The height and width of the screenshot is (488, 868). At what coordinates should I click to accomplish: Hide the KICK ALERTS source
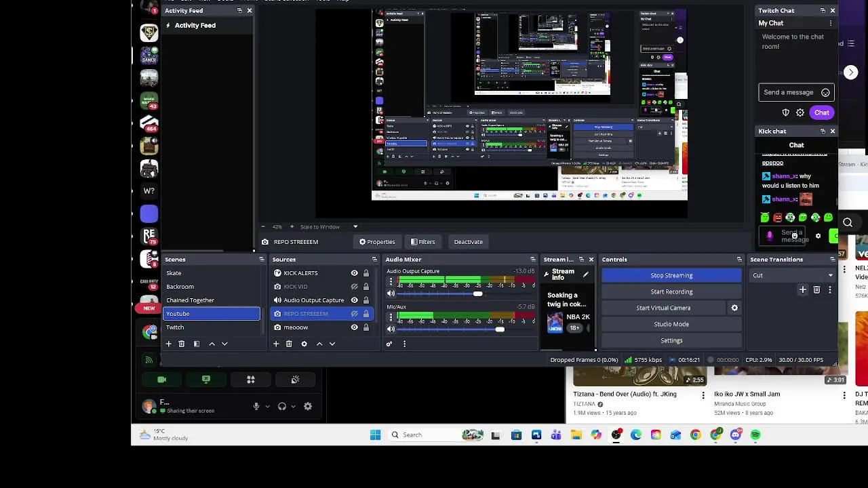354,273
